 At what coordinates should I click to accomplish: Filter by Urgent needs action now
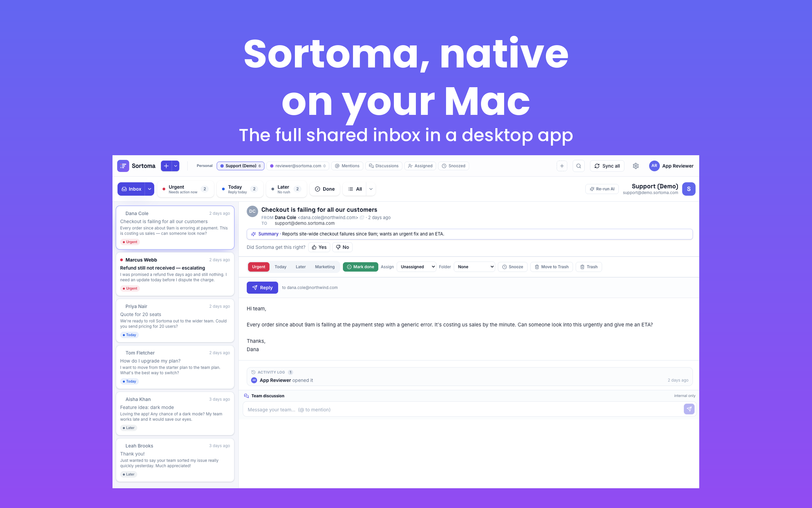[185, 189]
